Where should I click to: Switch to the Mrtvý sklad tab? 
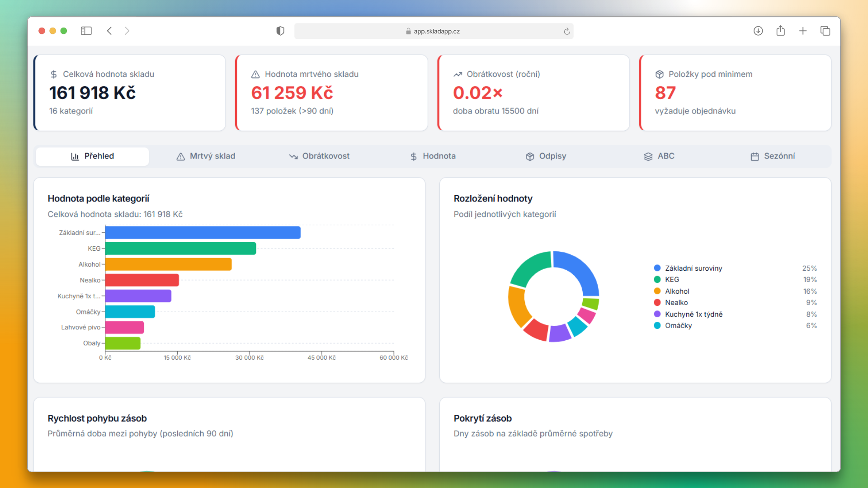pyautogui.click(x=206, y=156)
